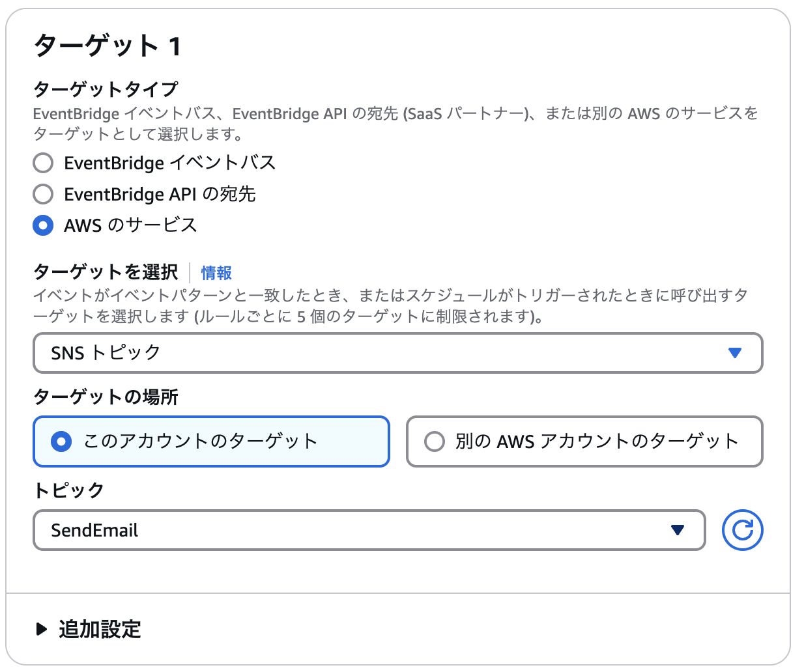Image resolution: width=804 pixels, height=672 pixels.
Task: Click the refresh icon next to Topic dropdown
Action: (x=741, y=530)
